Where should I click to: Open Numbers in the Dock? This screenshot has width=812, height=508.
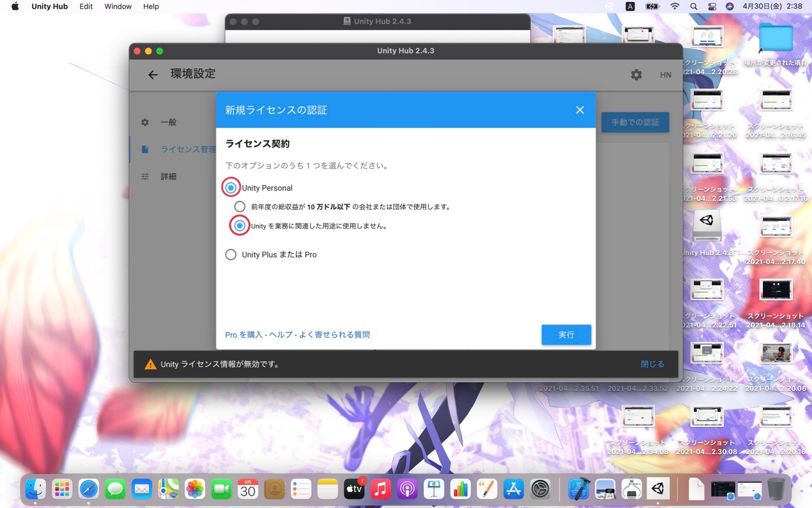click(460, 489)
